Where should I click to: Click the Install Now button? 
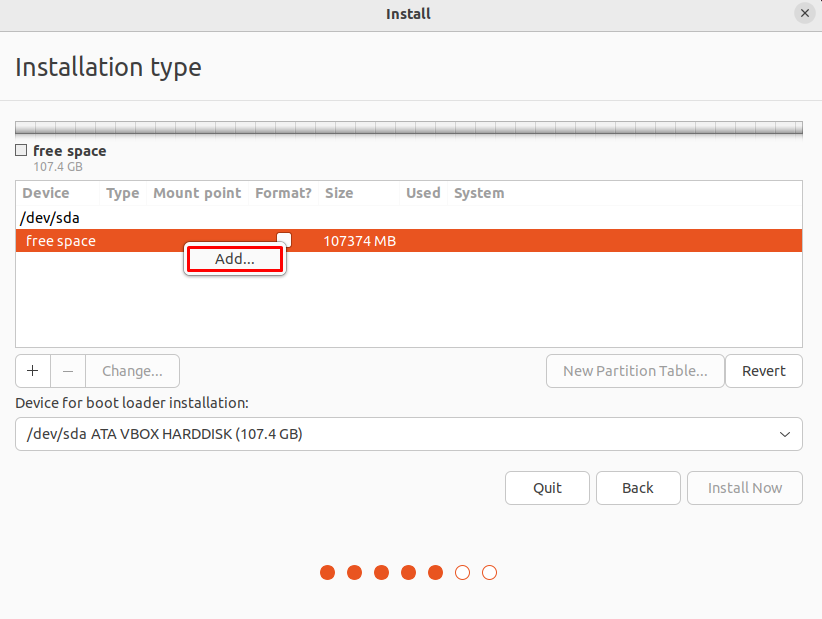[744, 488]
